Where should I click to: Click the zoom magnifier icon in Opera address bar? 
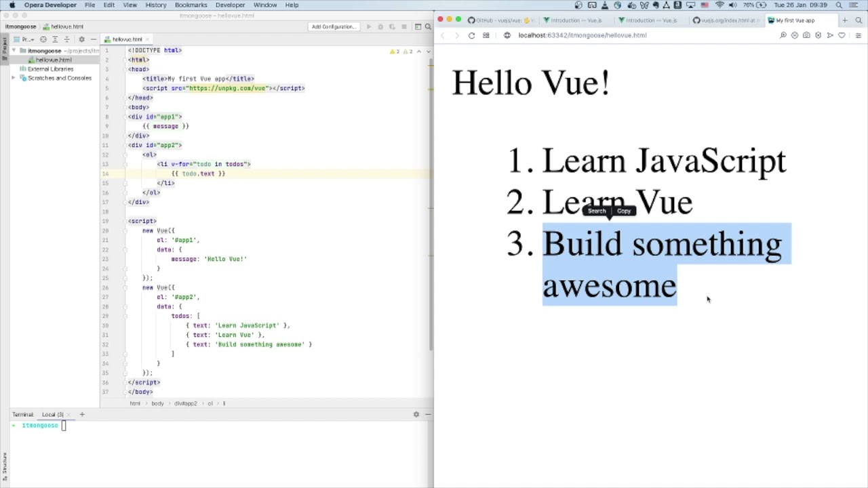coord(783,35)
